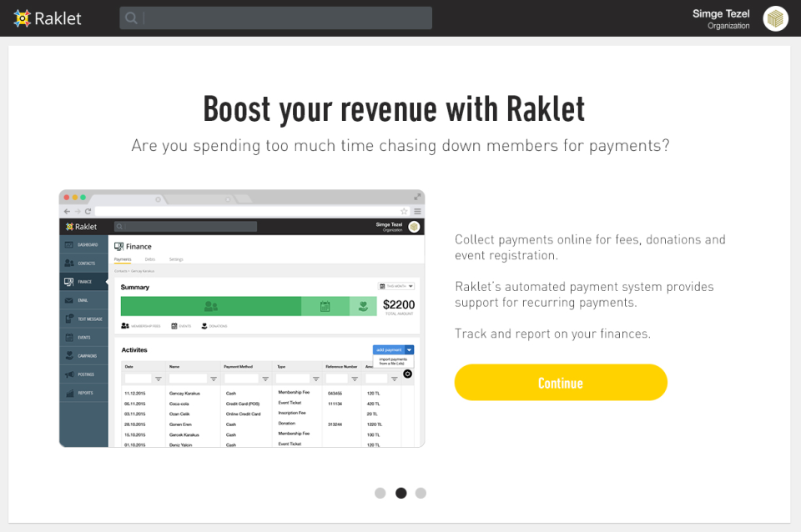Click inside the top search field

275,18
